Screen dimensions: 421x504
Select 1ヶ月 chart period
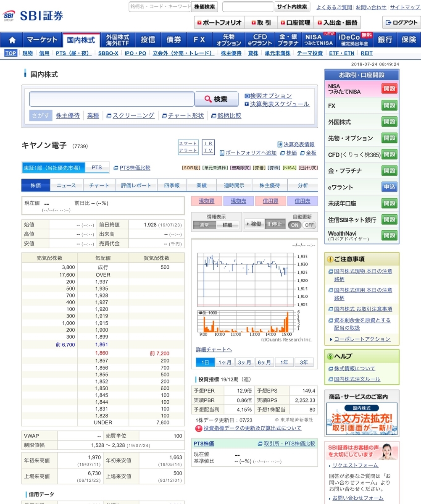[x=225, y=362]
